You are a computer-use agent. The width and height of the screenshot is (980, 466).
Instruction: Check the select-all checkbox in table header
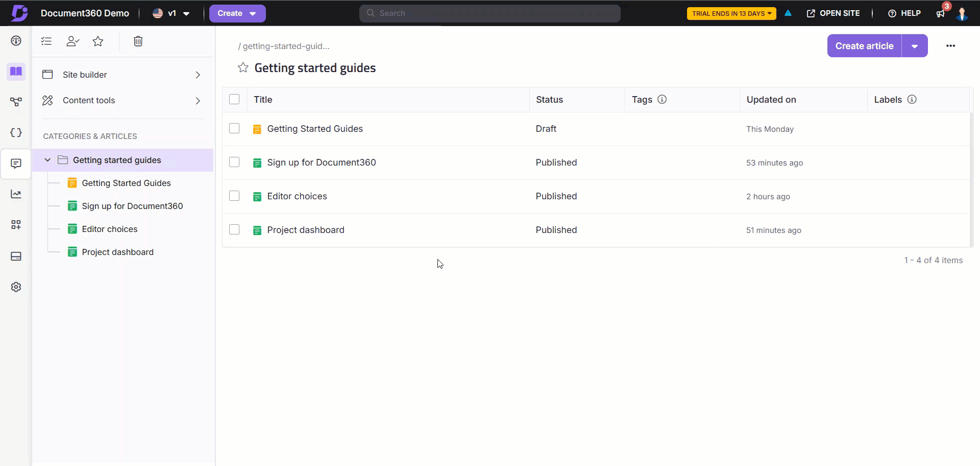coord(234,100)
